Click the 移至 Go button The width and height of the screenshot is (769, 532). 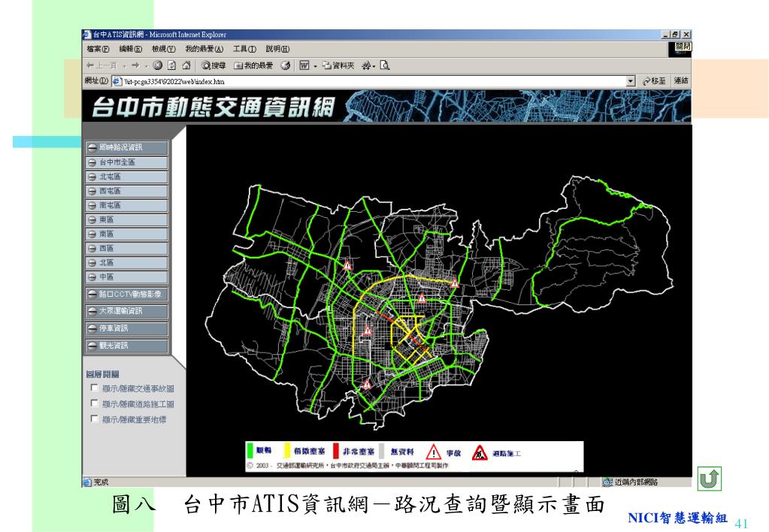(654, 81)
